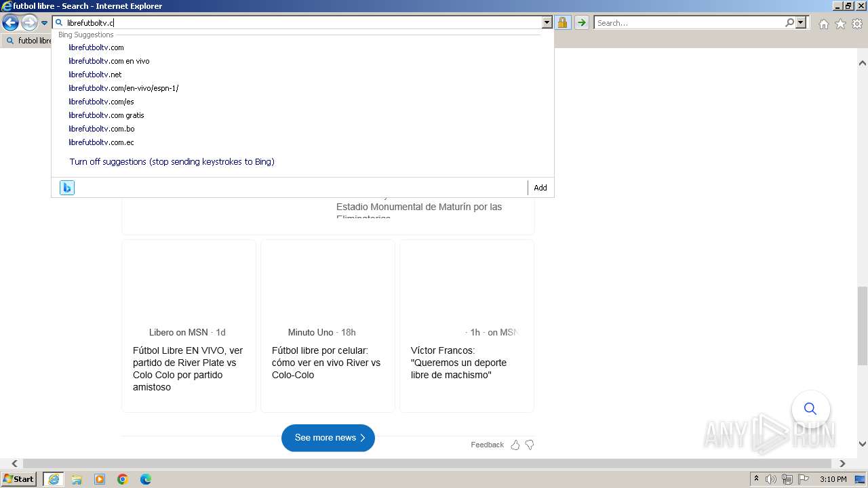Open the security lock icon report
Screen dimensions: 868x488
point(562,22)
